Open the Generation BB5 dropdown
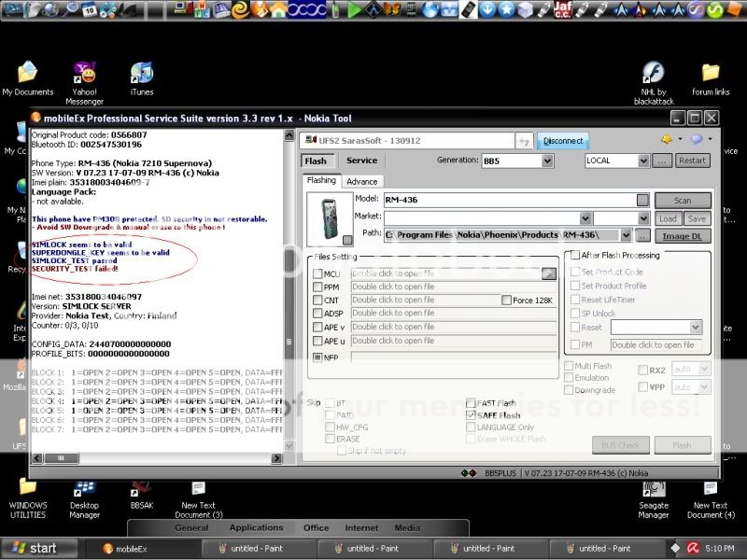Screen dimensions: 747x560 [x=547, y=161]
